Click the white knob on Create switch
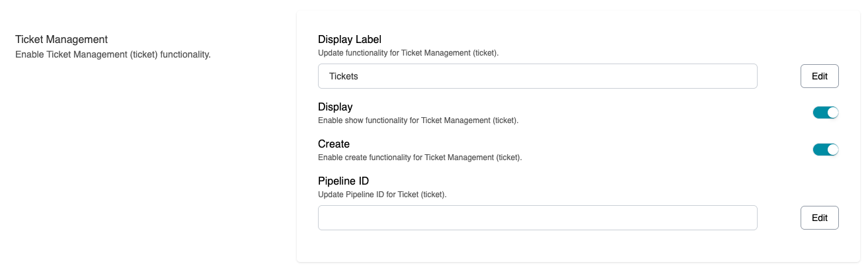Image resolution: width=868 pixels, height=270 pixels. pos(832,150)
